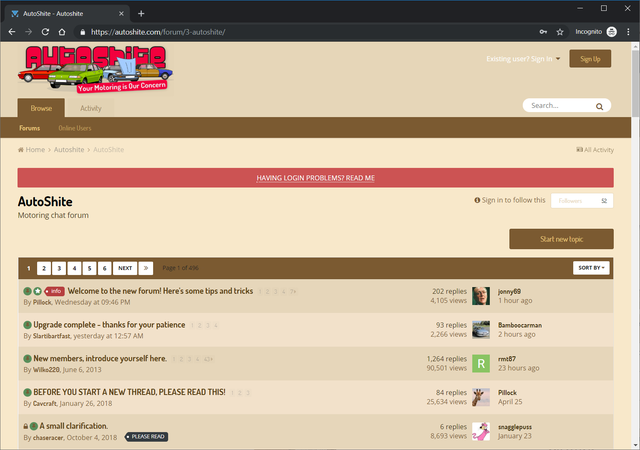Select the AutoShite browser tab
Viewport: 640px width, 450px height.
(x=67, y=13)
